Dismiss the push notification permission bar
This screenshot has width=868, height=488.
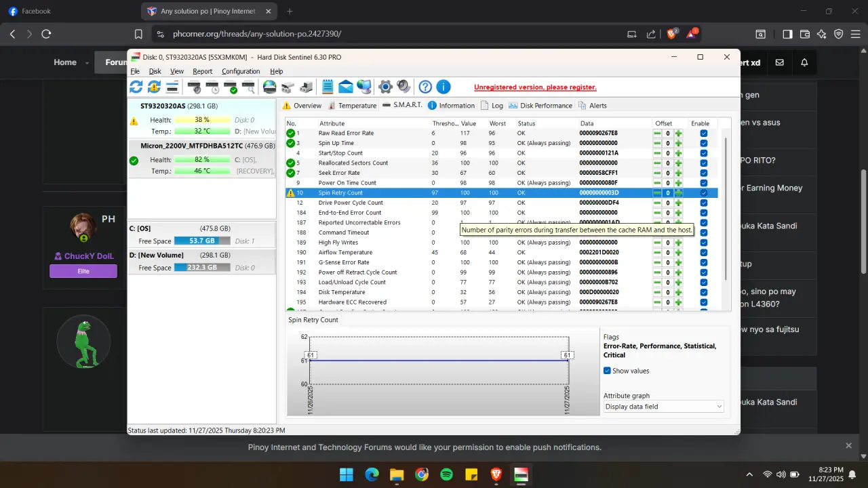[848, 445]
